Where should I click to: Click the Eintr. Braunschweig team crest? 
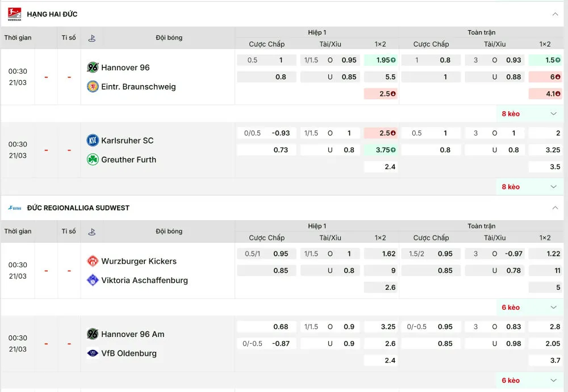pyautogui.click(x=93, y=87)
